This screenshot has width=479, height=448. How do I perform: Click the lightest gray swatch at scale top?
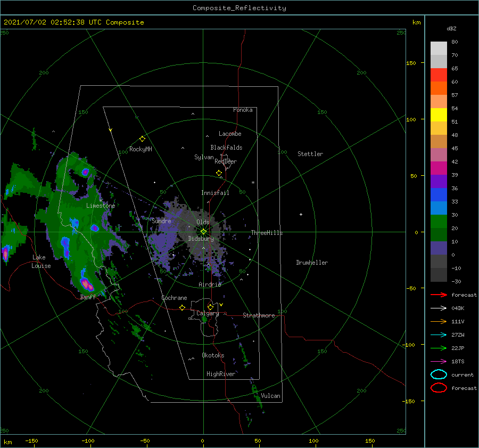click(x=439, y=48)
